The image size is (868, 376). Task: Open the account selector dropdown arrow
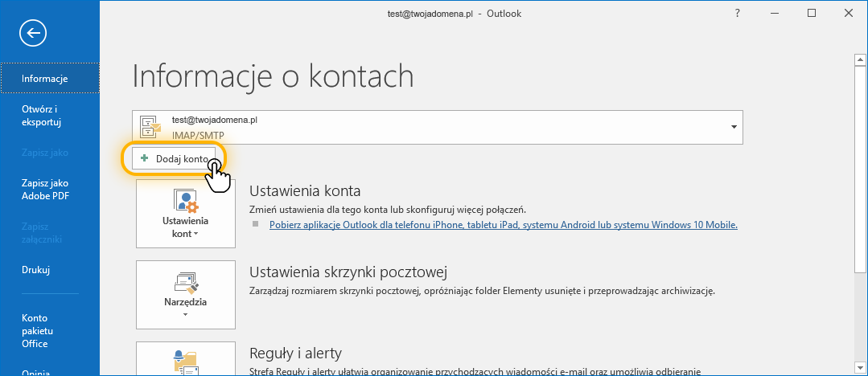pyautogui.click(x=734, y=127)
